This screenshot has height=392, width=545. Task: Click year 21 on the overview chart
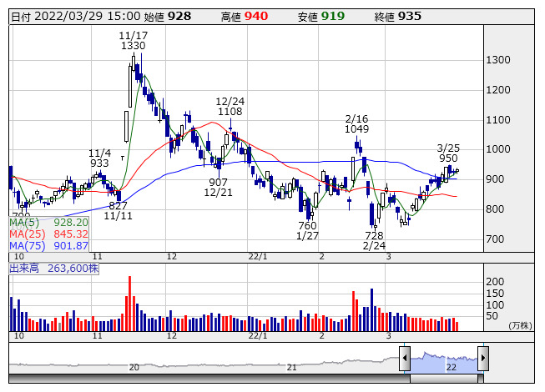[x=291, y=367]
